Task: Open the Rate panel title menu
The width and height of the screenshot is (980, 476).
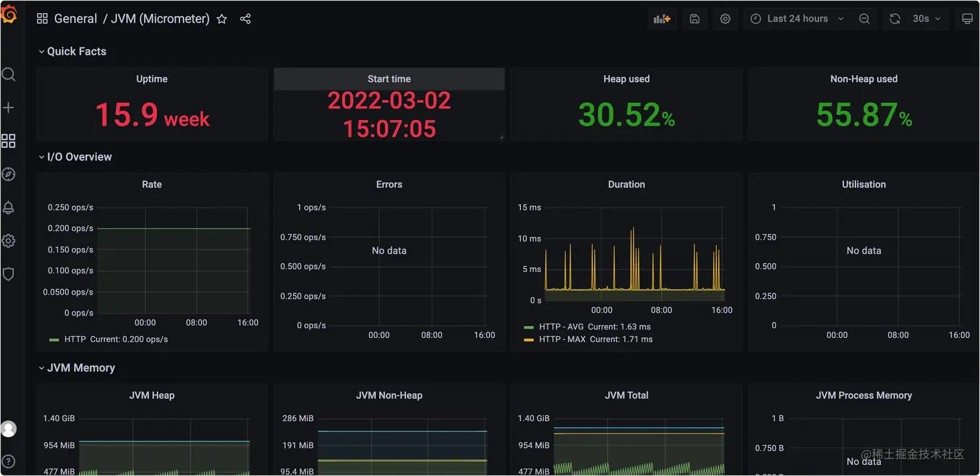Action: (x=152, y=185)
